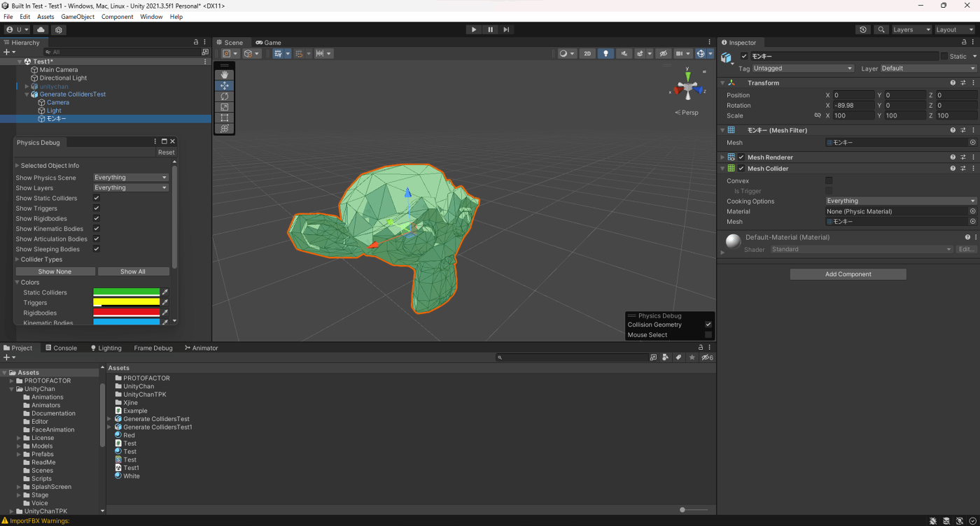Open Project search by type filter icon

coord(666,357)
